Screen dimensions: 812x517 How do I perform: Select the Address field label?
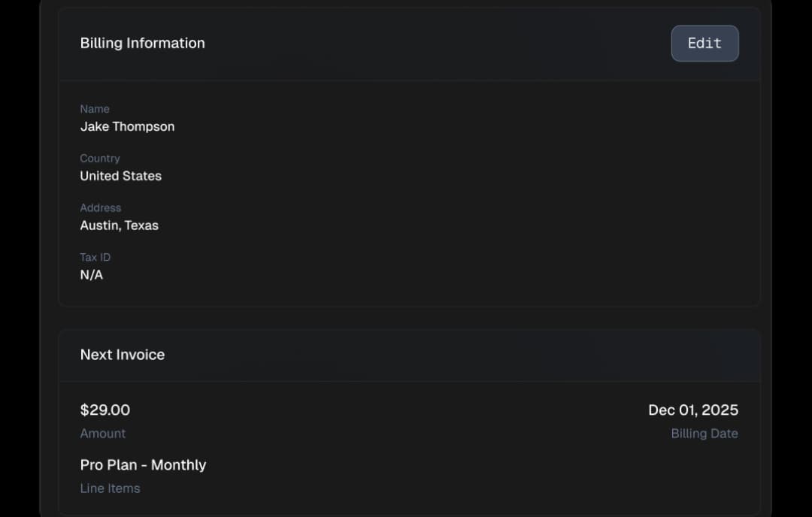[101, 208]
